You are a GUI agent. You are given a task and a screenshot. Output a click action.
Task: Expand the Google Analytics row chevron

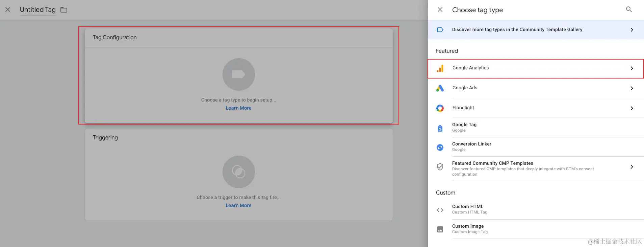(x=632, y=68)
